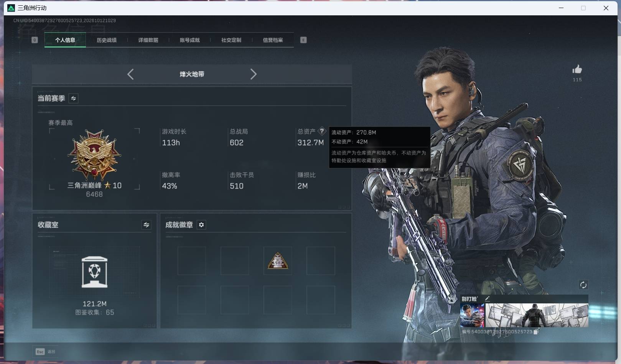Click the edit pencil beside nickname
Image resolution: width=621 pixels, height=364 pixels.
click(487, 298)
